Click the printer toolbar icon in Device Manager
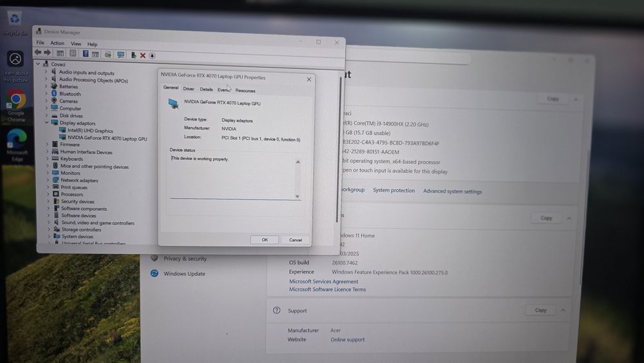 108,54
